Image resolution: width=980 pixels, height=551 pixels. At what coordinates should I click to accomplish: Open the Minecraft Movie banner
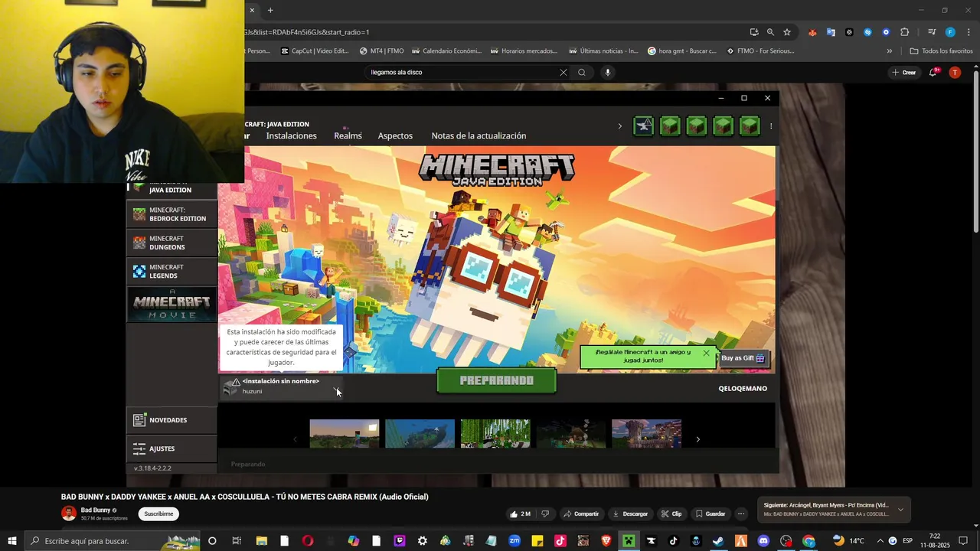pyautogui.click(x=171, y=305)
